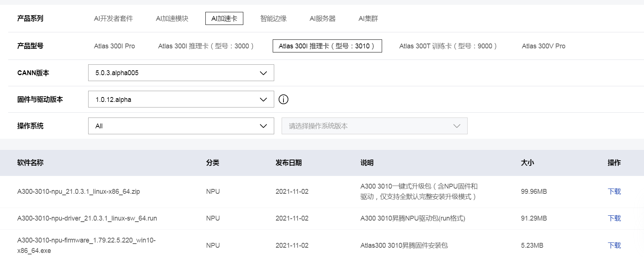The width and height of the screenshot is (644, 257).
Task: Click the info icon beside firmware version
Action: pyautogui.click(x=283, y=99)
